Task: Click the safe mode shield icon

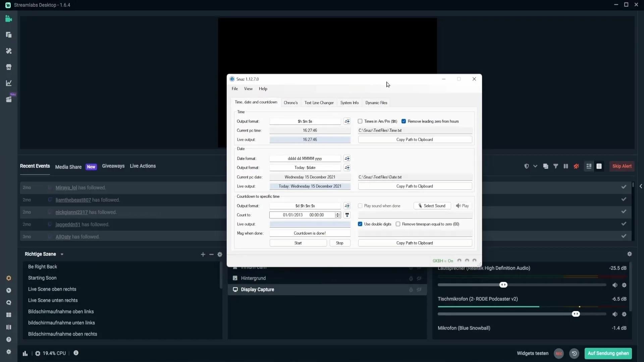Action: 527,166
